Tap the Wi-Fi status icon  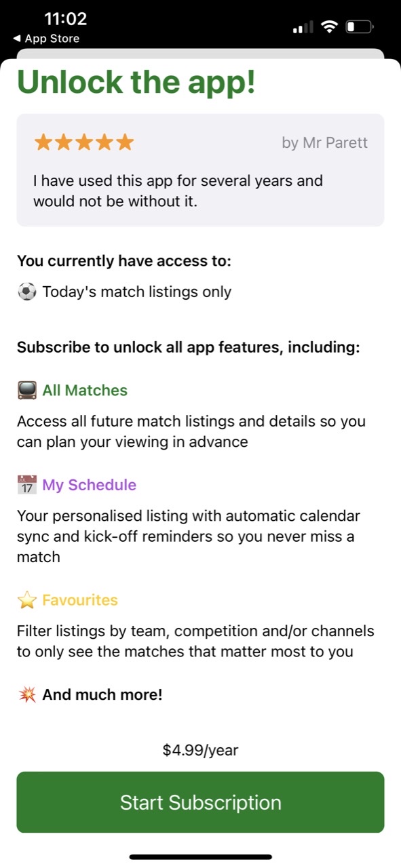pos(330,27)
